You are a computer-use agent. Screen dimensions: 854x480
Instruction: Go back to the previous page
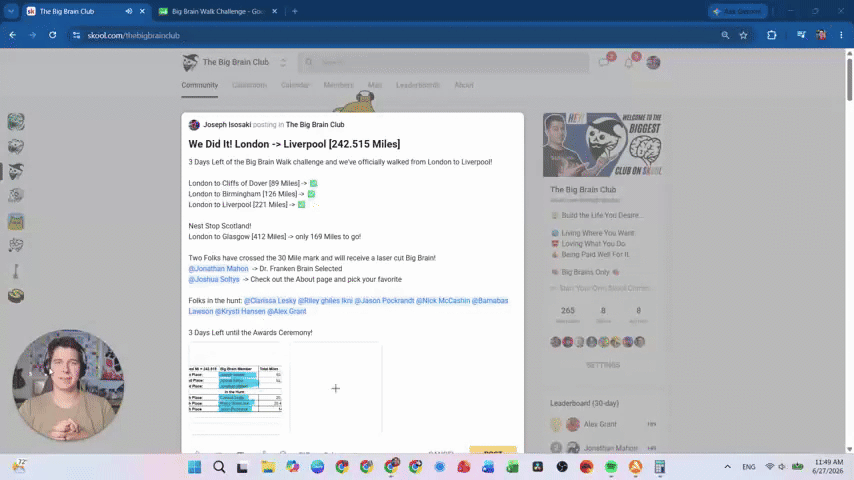pyautogui.click(x=13, y=35)
